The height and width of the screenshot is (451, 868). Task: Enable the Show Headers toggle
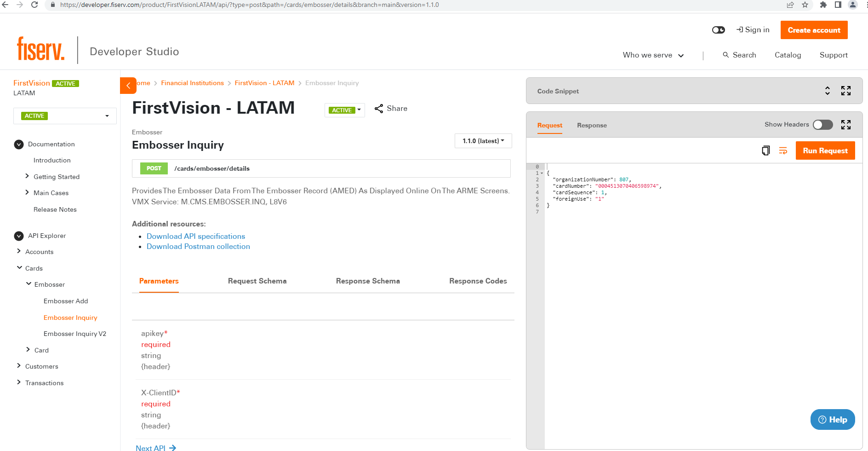point(822,124)
